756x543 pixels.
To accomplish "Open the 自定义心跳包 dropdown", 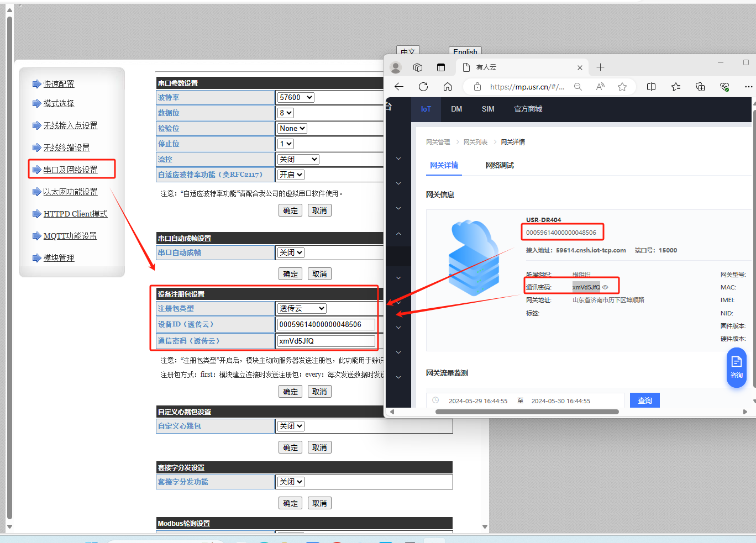I will point(291,426).
